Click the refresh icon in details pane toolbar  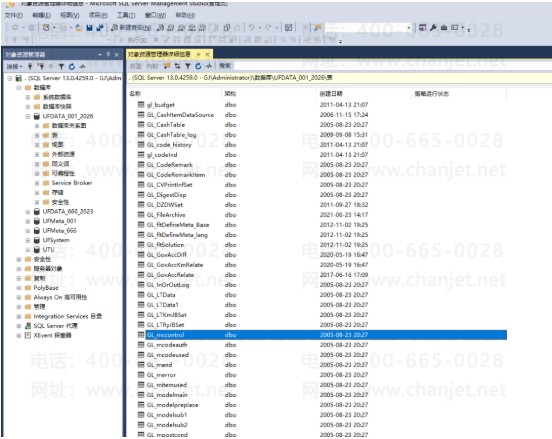198,66
